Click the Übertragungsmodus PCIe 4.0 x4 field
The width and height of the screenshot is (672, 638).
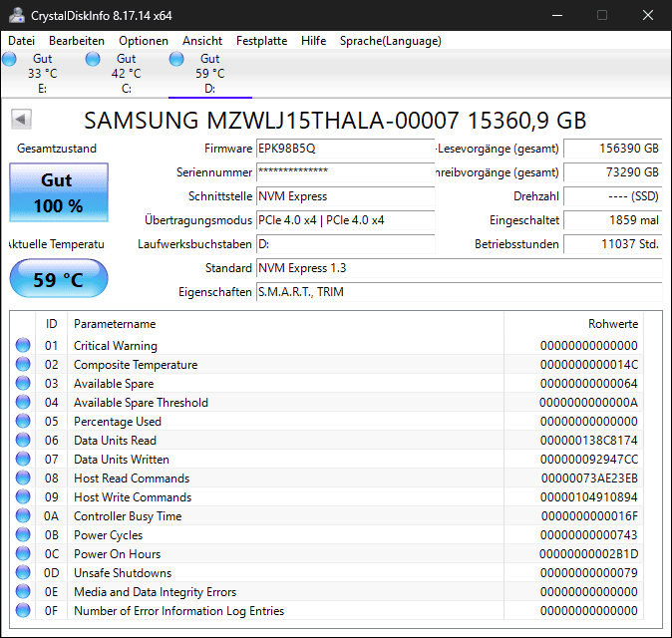pos(345,220)
